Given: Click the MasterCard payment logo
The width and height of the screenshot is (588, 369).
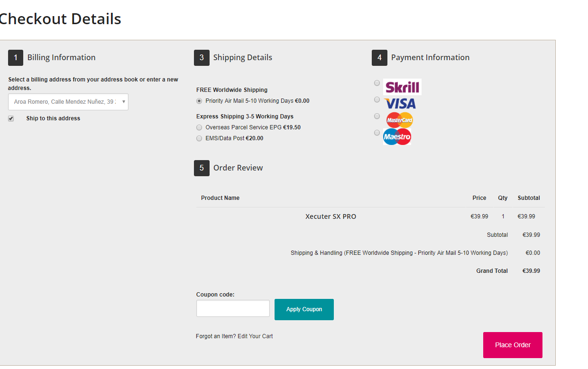Looking at the screenshot, I should click(399, 120).
